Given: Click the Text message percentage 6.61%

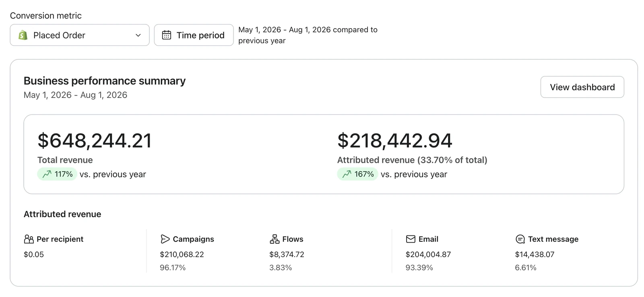Looking at the screenshot, I should (x=526, y=268).
